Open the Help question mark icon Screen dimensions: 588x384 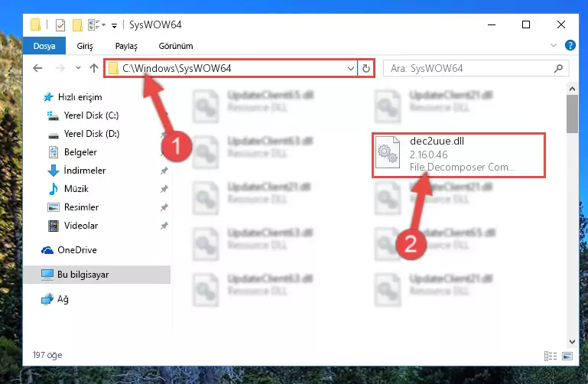(570, 45)
